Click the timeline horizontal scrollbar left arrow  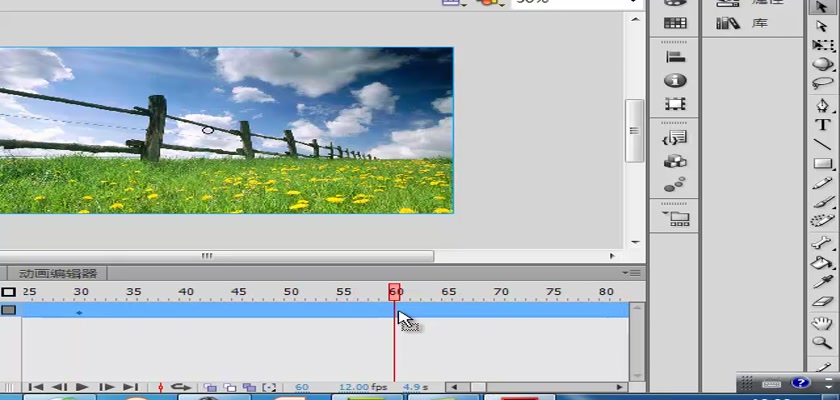pyautogui.click(x=453, y=387)
